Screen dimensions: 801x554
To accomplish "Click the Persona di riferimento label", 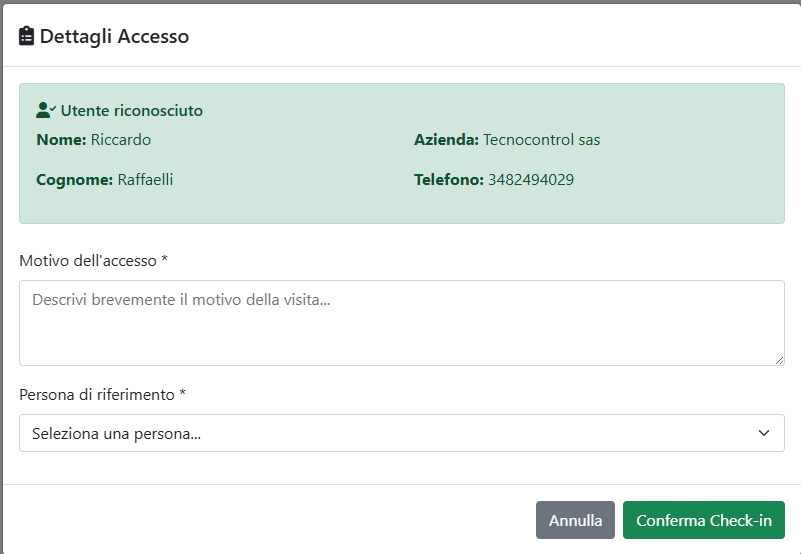I will point(102,394).
